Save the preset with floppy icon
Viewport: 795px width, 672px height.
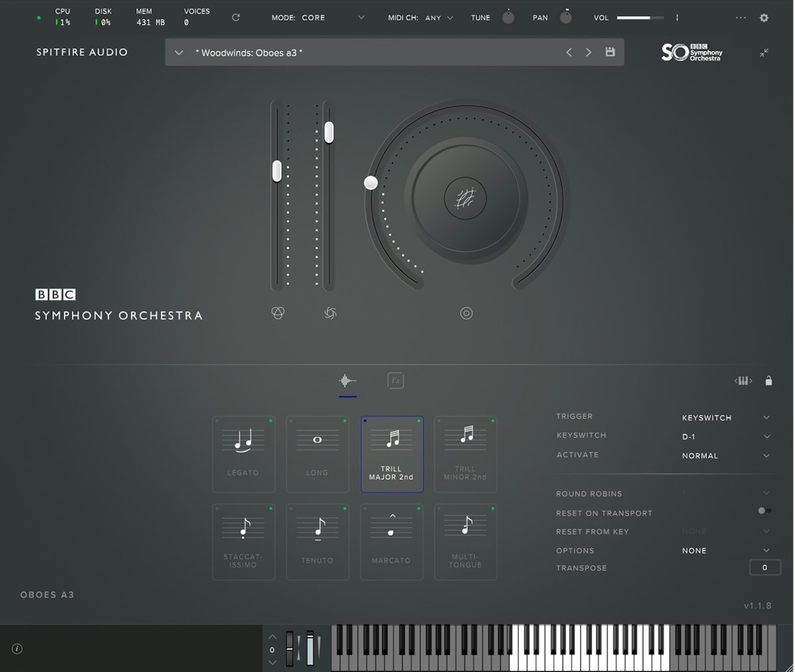(x=610, y=52)
